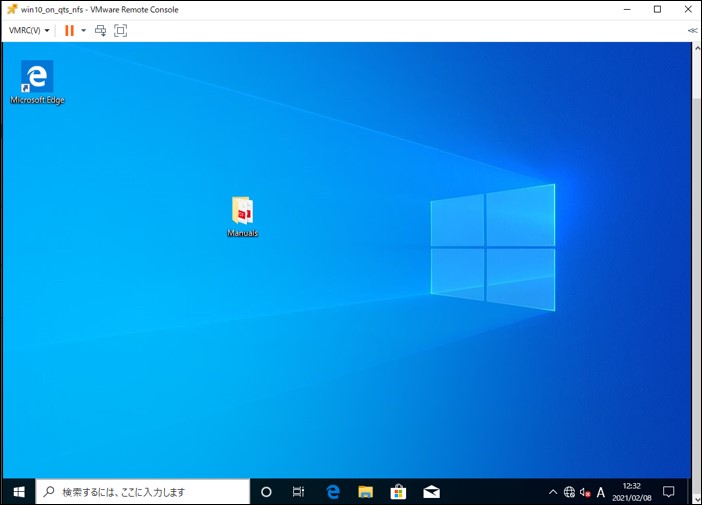Open Microsoft Store from the taskbar
The width and height of the screenshot is (702, 505).
(x=398, y=492)
